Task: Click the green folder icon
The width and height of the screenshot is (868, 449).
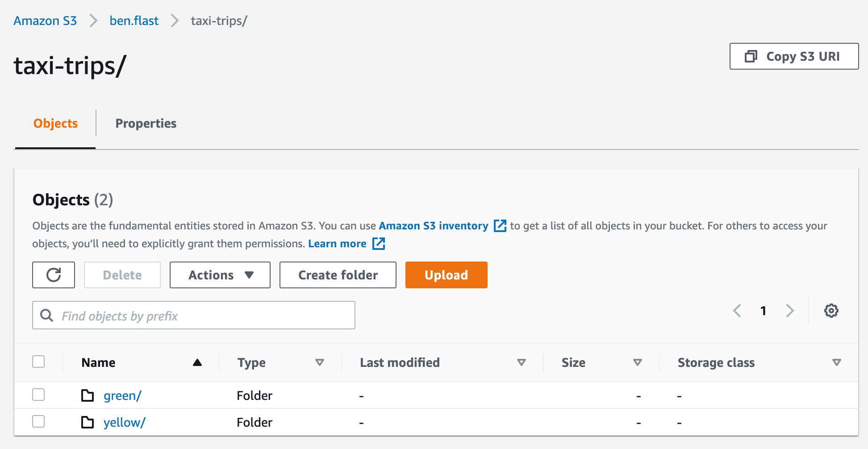Action: click(x=88, y=395)
